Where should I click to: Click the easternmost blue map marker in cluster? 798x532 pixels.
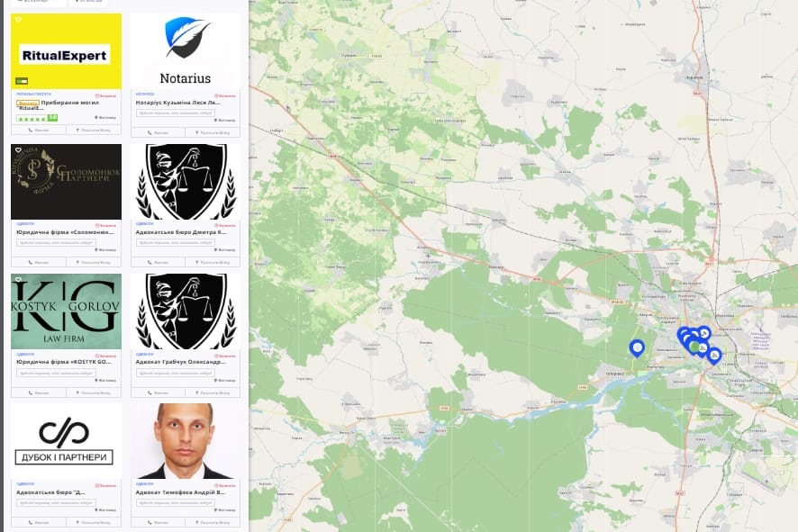714,355
